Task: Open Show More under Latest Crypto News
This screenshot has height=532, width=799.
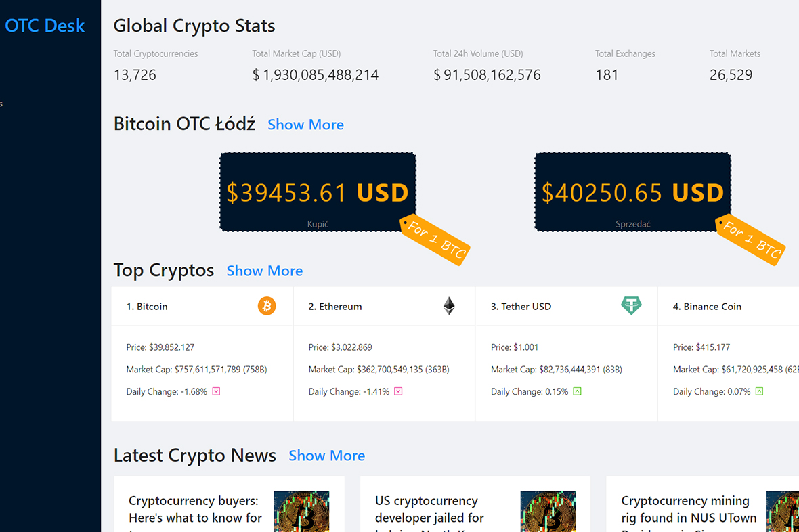Action: [x=326, y=456]
